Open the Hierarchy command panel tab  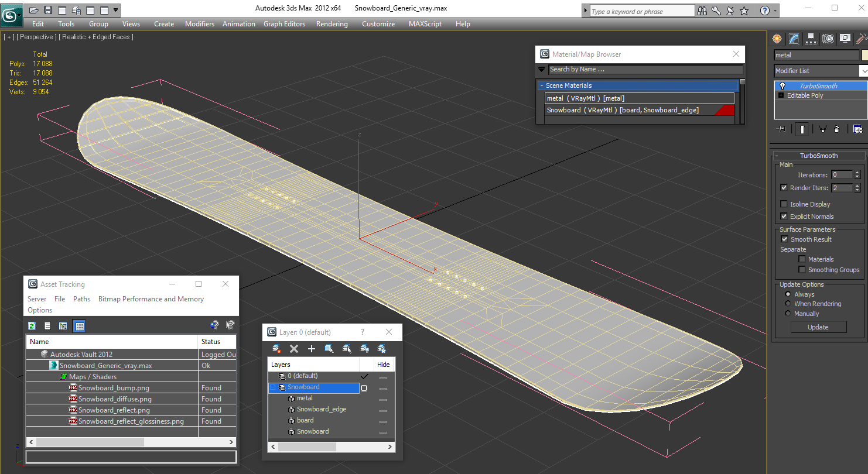[x=811, y=39]
